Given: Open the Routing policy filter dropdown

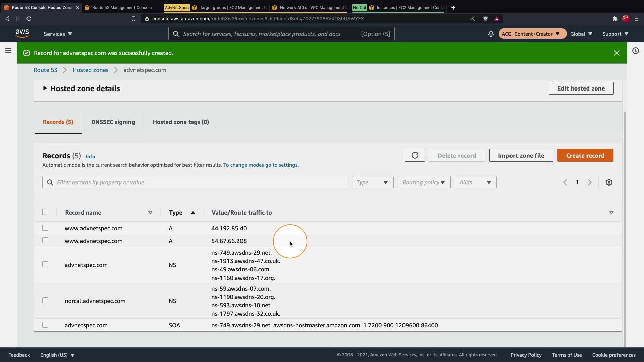Looking at the screenshot, I should (x=424, y=182).
